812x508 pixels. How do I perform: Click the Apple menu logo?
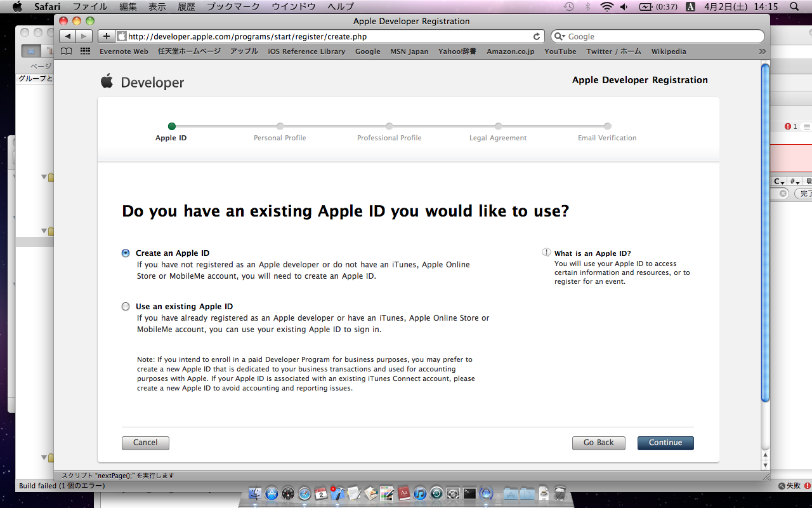(17, 6)
